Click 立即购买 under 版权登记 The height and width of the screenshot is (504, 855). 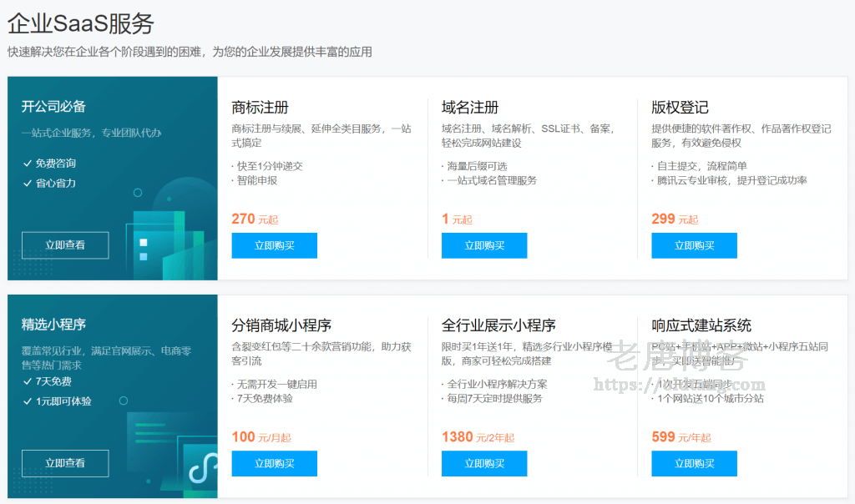(x=694, y=245)
